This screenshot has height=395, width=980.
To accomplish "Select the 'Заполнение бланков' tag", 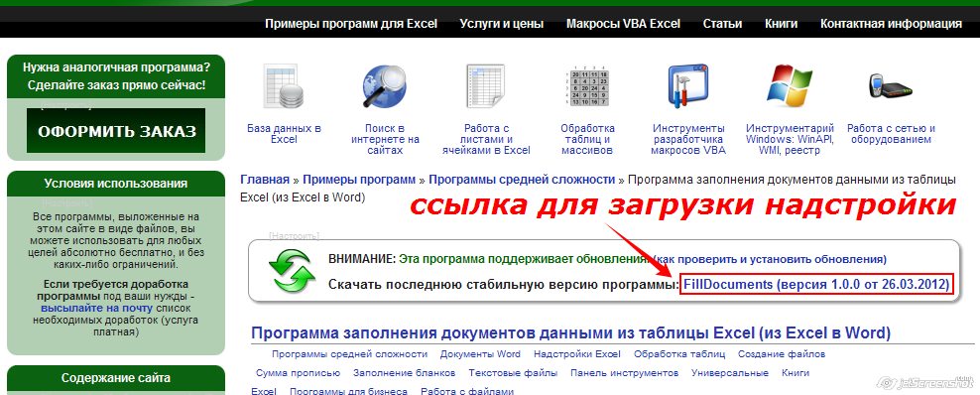I will click(405, 372).
